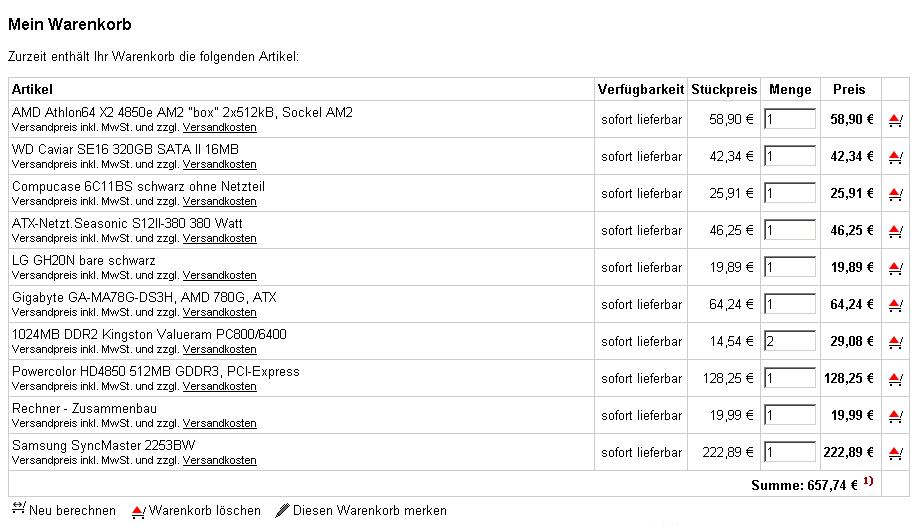Remove Rechner - Zusammenbau from cart
The width and height of the screenshot is (918, 526).
[895, 415]
